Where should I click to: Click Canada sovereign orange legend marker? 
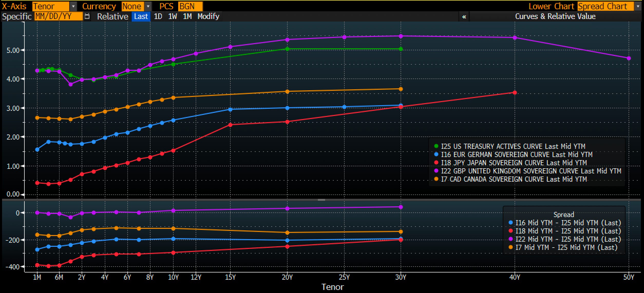pyautogui.click(x=436, y=179)
